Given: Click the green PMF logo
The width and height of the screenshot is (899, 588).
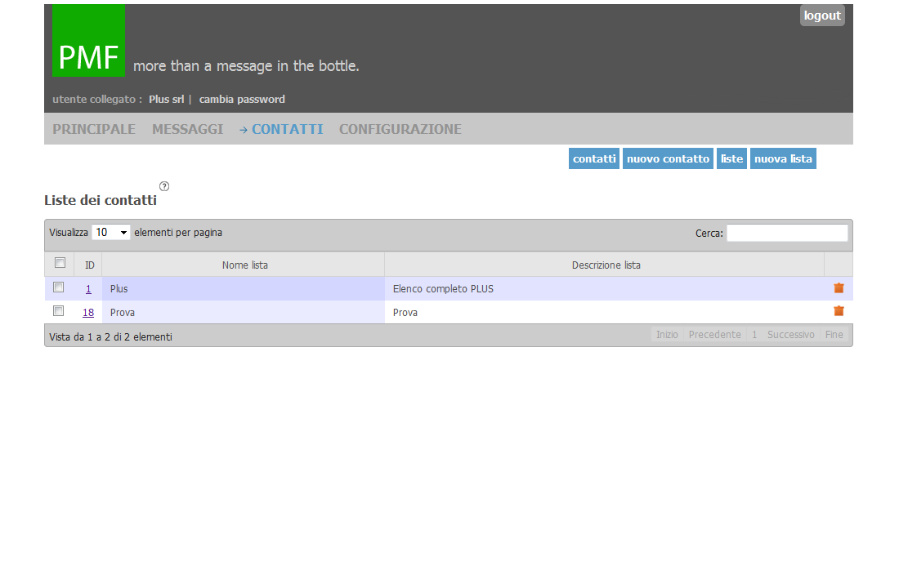Looking at the screenshot, I should click(x=89, y=41).
